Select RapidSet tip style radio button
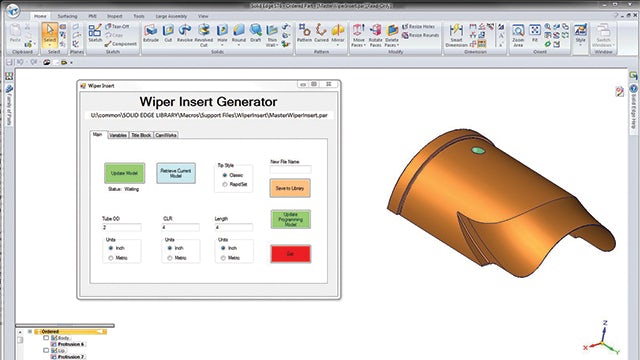 (x=225, y=184)
